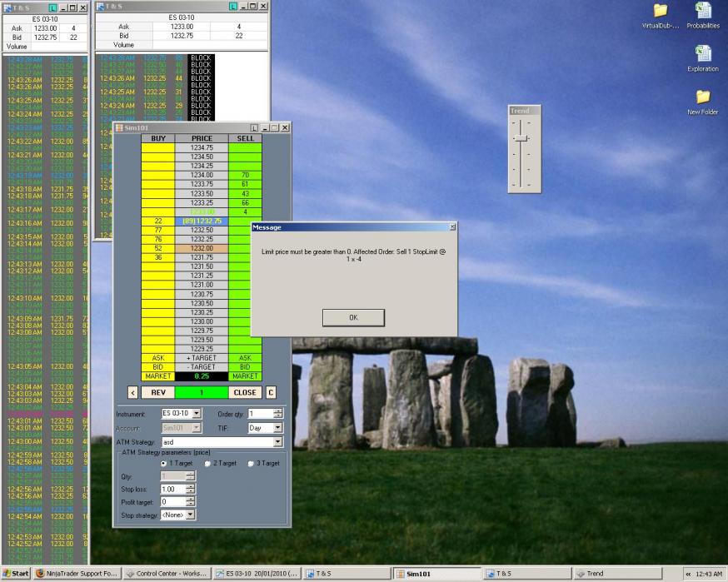Select the 2 Target radio button

(x=207, y=463)
